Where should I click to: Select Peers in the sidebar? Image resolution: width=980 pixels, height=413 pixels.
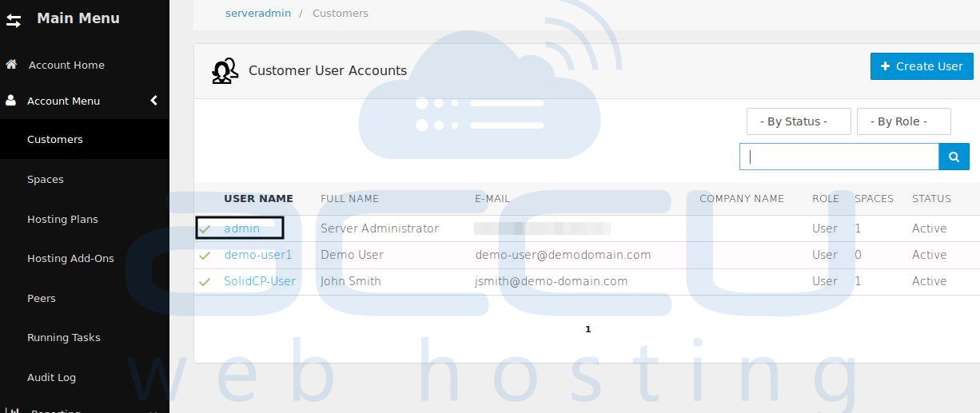(x=42, y=298)
